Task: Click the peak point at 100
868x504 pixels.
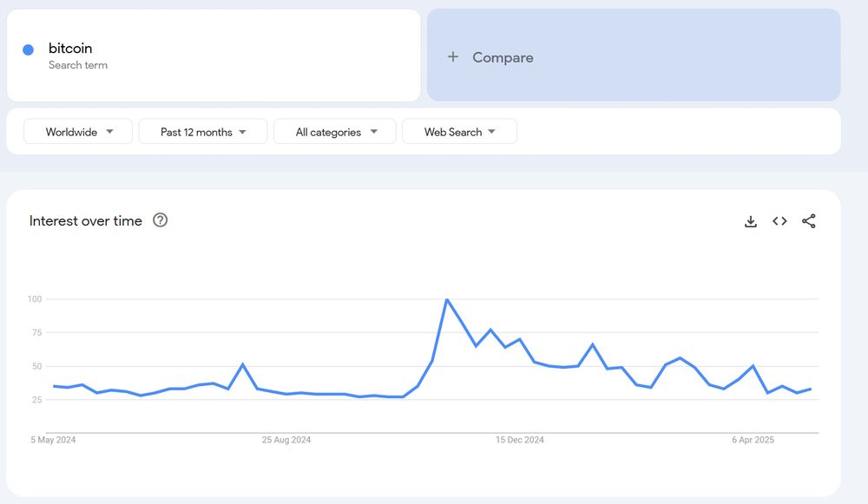Action: point(447,299)
